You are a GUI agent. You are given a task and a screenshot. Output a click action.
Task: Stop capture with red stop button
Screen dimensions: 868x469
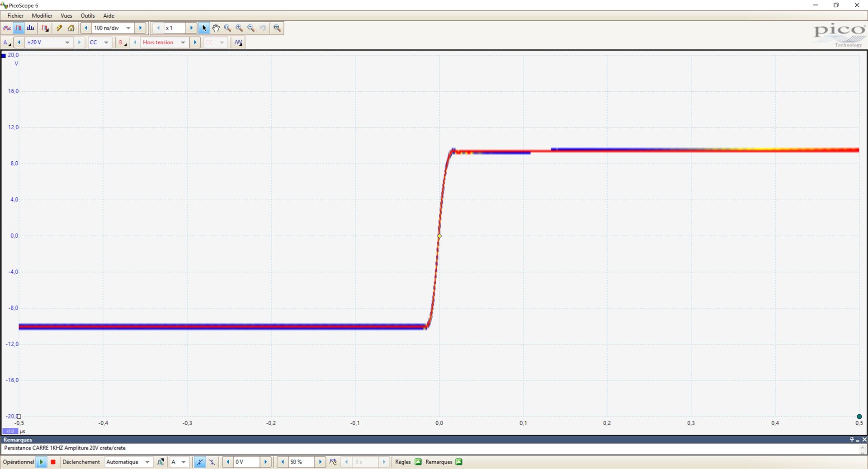[x=53, y=462]
